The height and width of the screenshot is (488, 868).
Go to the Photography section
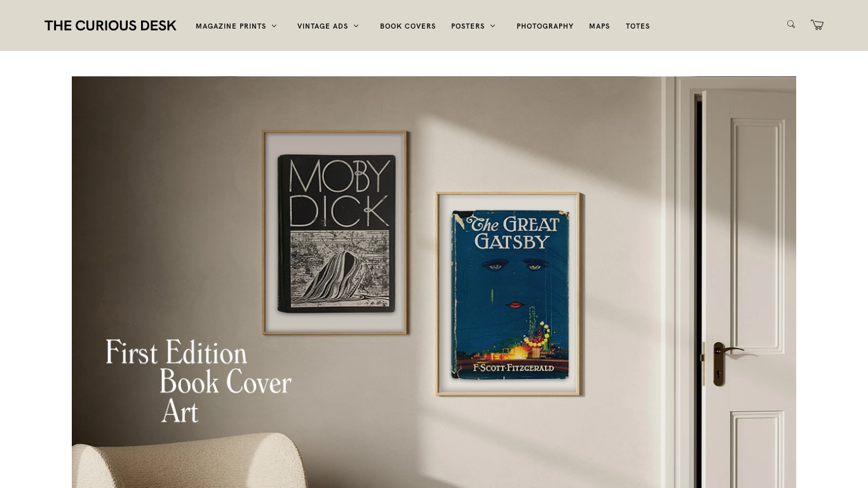tap(545, 26)
